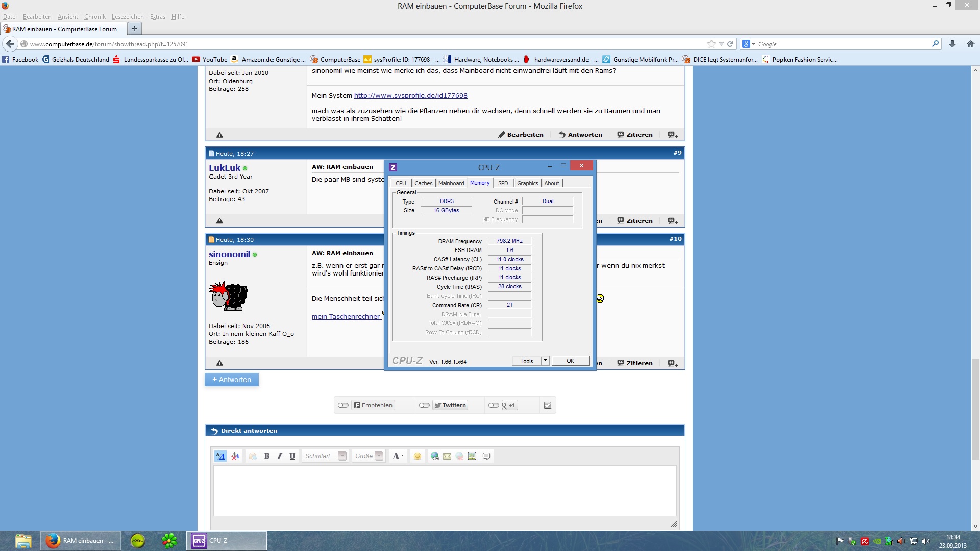Image resolution: width=980 pixels, height=551 pixels.
Task: Click the remove text formatting icon
Action: coord(235,456)
